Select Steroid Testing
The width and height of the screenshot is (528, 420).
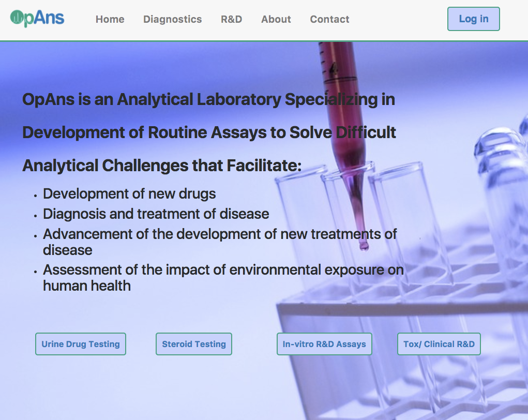(193, 343)
